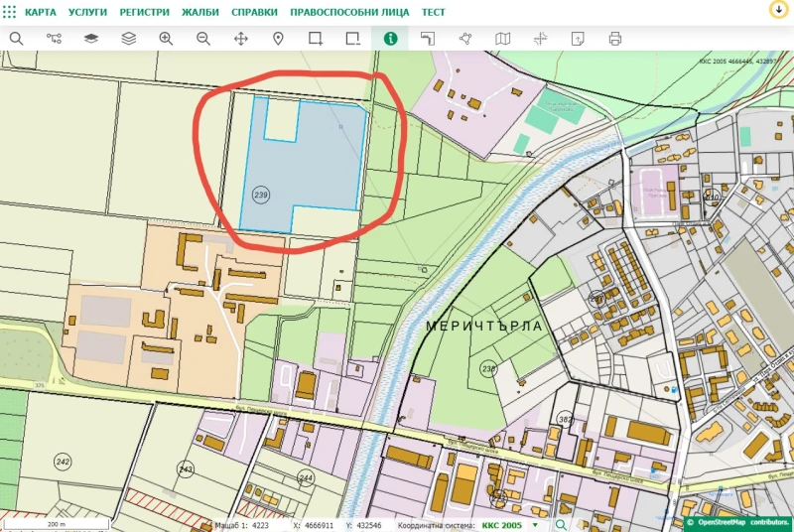Open the УСЛУГИ menu
Viewport: 794px width, 532px height.
coord(87,12)
